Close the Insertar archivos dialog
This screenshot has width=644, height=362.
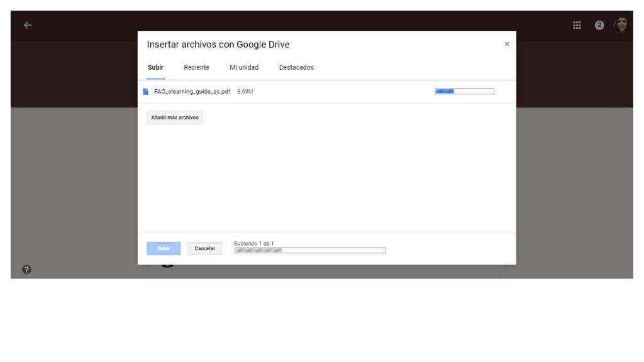(507, 44)
